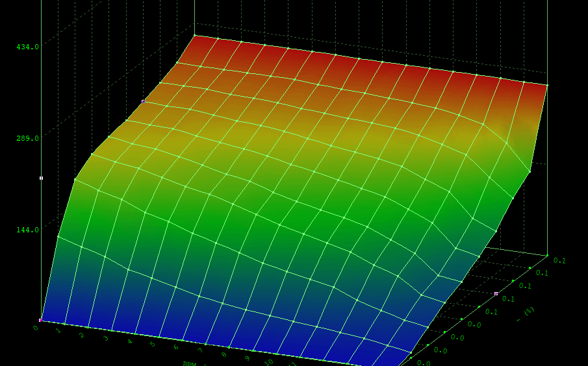Viewport: 588px width, 366px height.
Task: Click tick label 1 on the RPM axis
Action: click(59, 332)
